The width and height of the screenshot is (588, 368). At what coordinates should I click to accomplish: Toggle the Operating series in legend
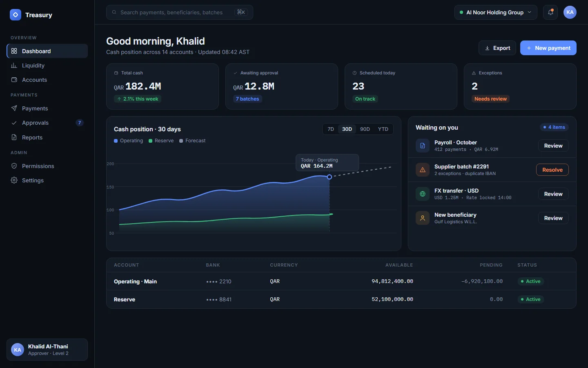coord(128,141)
